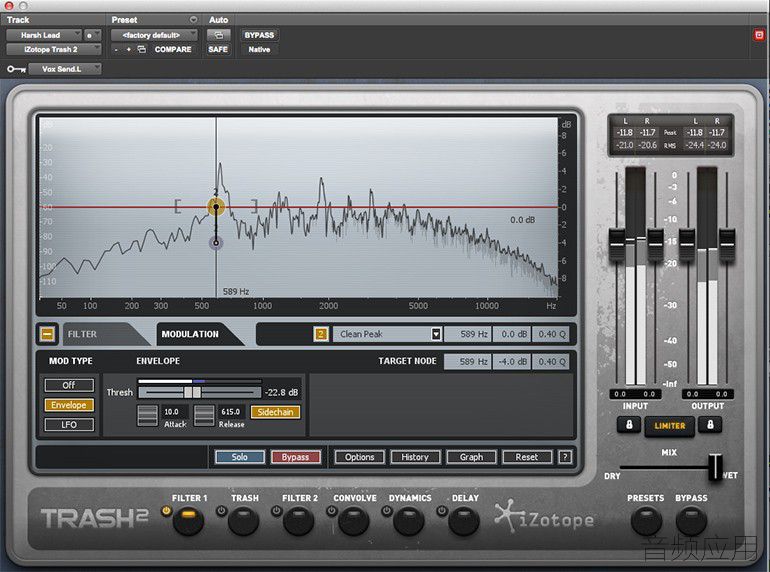Click the Release value field 615.0
Image resolution: width=770 pixels, height=572 pixels.
coord(231,412)
